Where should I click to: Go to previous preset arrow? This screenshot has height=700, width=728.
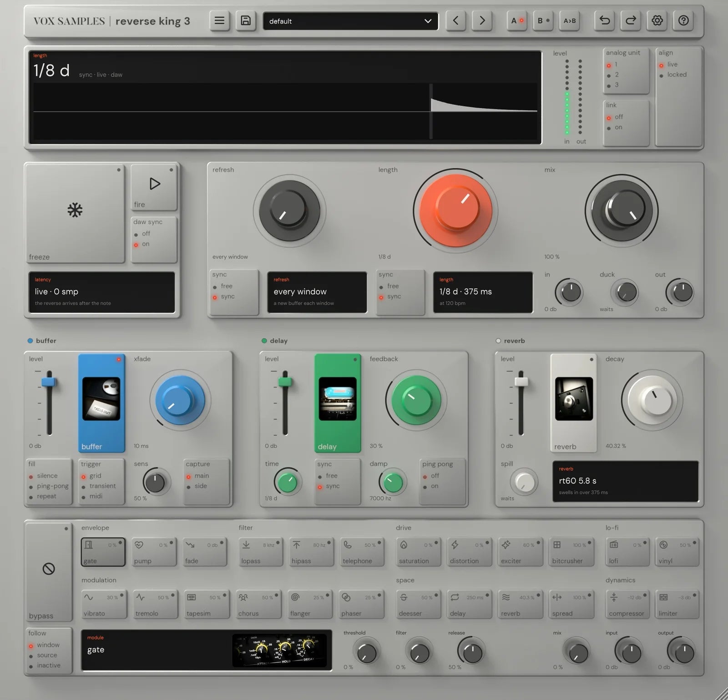[x=455, y=21]
